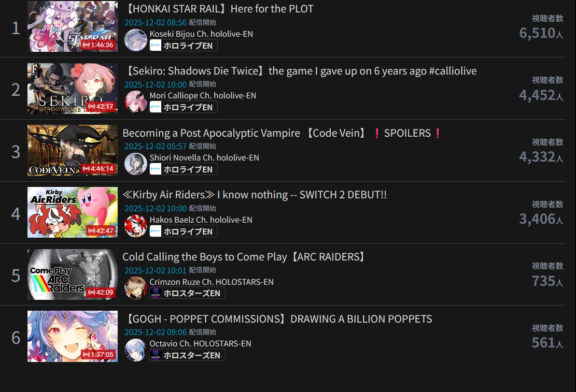This screenshot has height=392, width=576.
Task: Open Koseki Bijou channel avatar
Action: pos(135,40)
